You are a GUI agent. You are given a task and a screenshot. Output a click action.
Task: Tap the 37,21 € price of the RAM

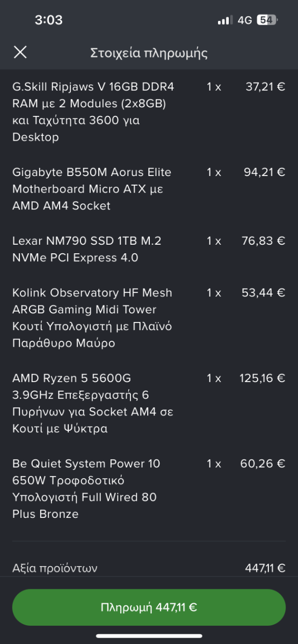coord(265,86)
